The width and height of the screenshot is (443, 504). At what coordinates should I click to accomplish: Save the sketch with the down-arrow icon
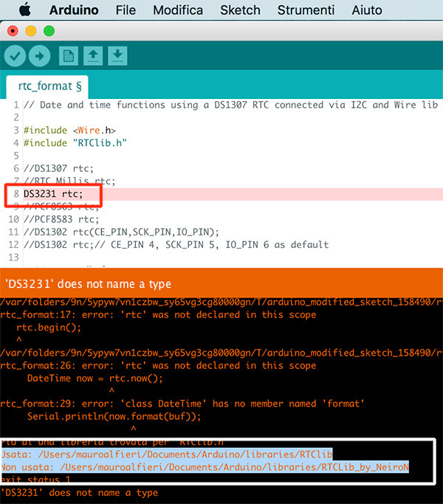pyautogui.click(x=117, y=55)
